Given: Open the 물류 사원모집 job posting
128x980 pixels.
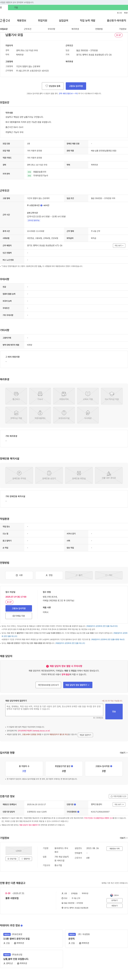Looking at the screenshot, I should click(12, 898).
